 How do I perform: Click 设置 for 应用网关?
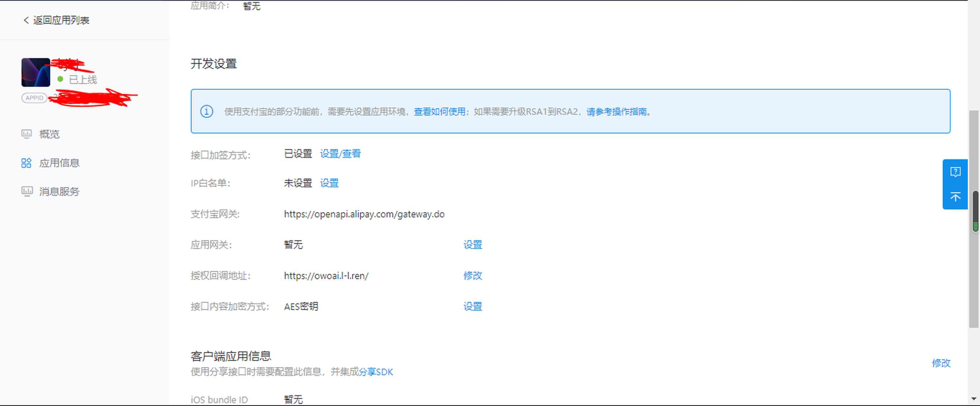(x=472, y=245)
